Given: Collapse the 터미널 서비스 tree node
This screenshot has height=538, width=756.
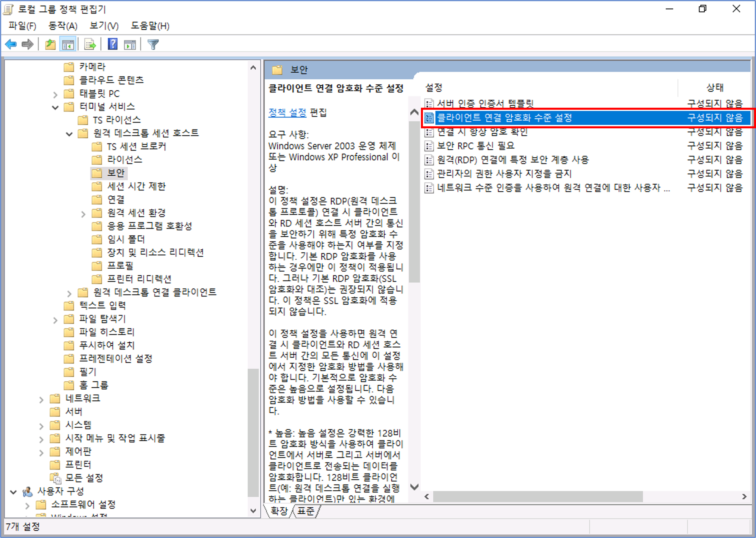Looking at the screenshot, I should coord(55,107).
